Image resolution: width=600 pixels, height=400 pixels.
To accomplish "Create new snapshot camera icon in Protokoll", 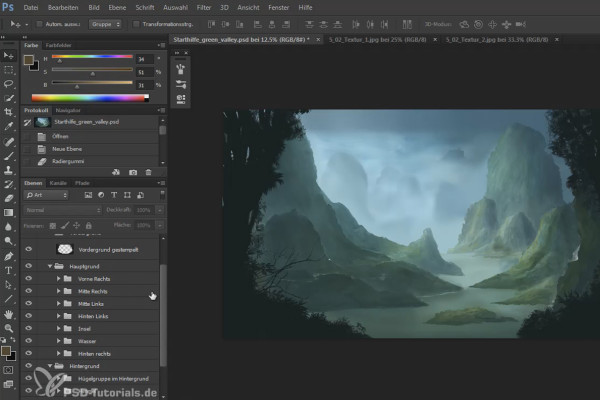I will point(133,173).
